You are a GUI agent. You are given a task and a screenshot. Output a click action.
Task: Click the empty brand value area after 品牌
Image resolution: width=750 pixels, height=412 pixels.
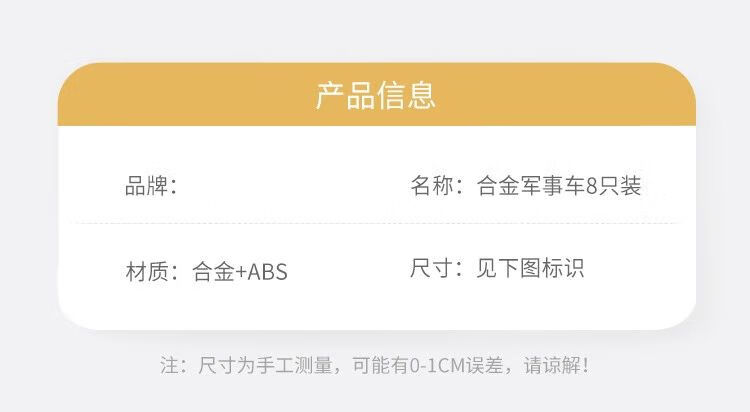260,186
